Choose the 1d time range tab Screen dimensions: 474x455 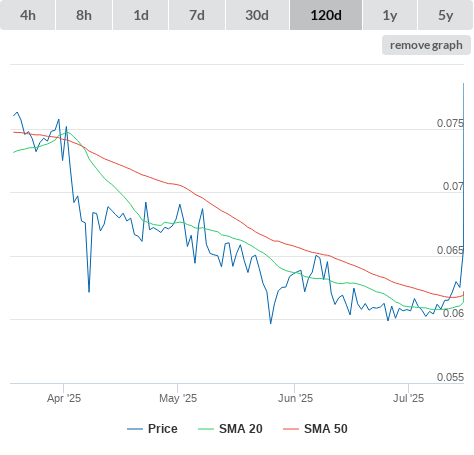tap(141, 15)
